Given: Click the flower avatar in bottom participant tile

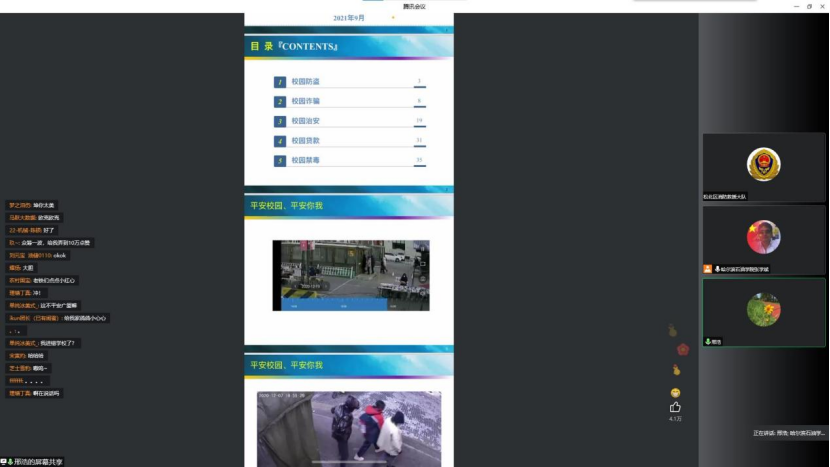Looking at the screenshot, I should point(763,309).
